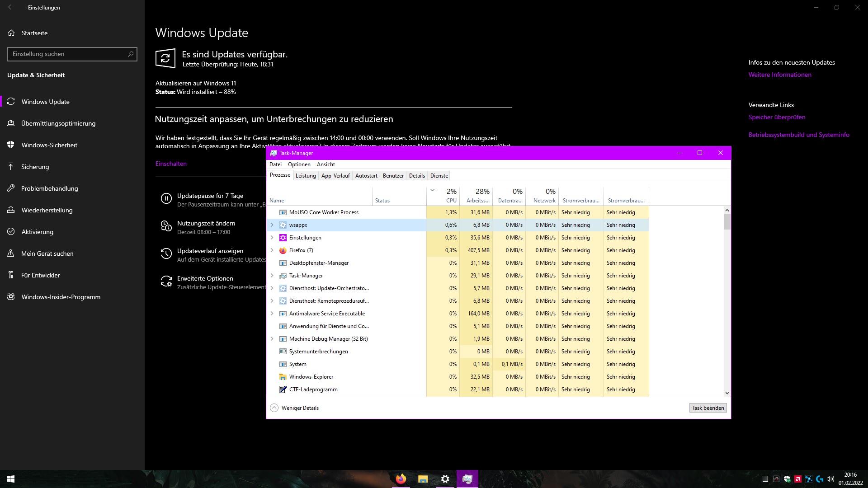Expand the Firefox (7) process group
868x488 pixels.
pos(272,250)
